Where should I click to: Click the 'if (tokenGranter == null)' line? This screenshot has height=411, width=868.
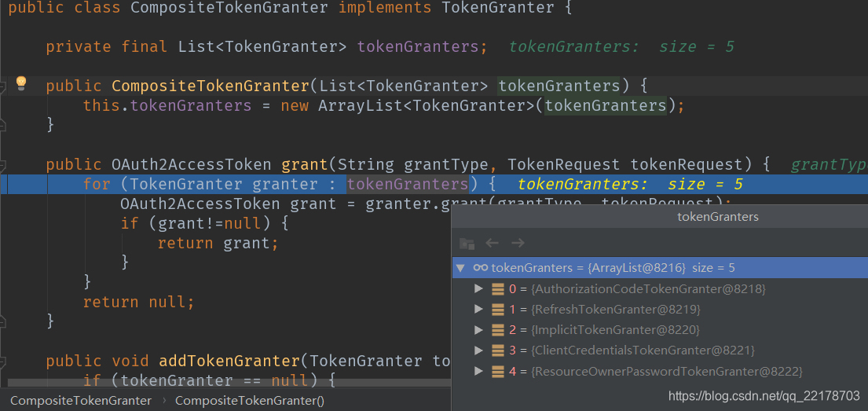click(210, 380)
